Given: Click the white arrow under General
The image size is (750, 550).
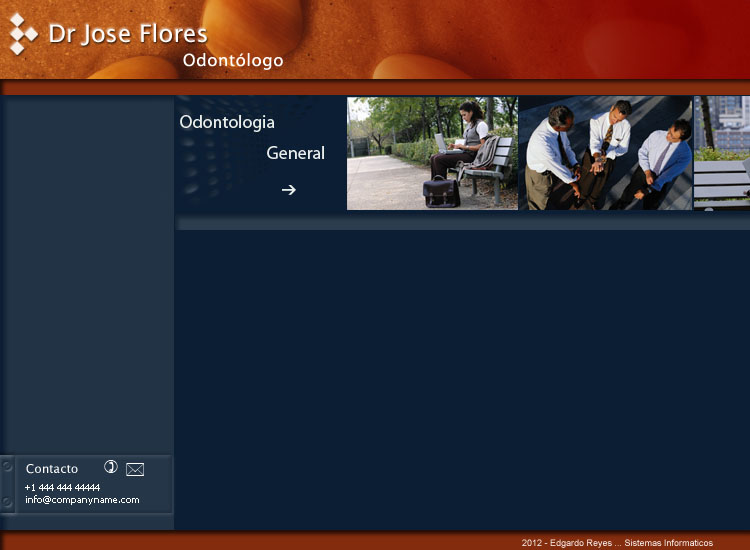Looking at the screenshot, I should pyautogui.click(x=288, y=189).
